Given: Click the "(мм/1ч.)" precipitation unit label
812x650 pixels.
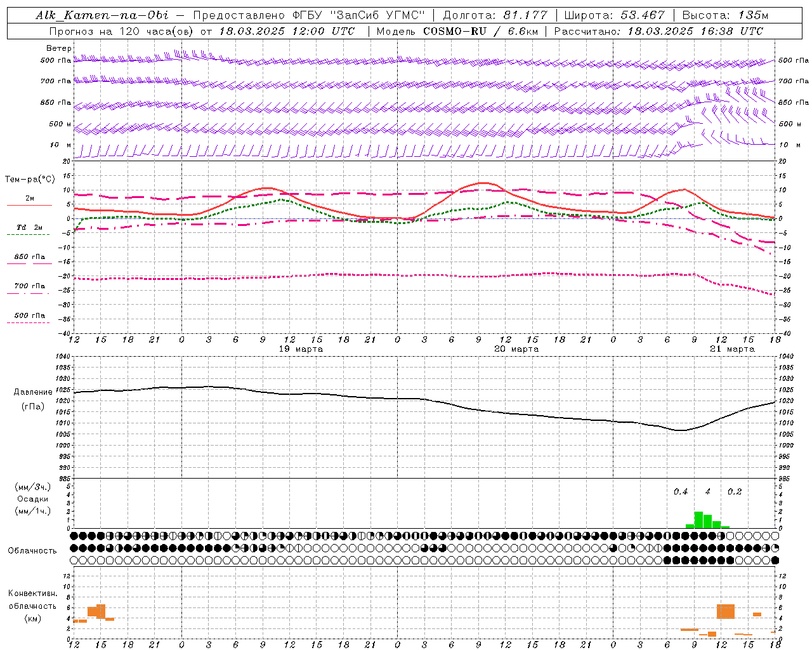Looking at the screenshot, I should 32,511.
